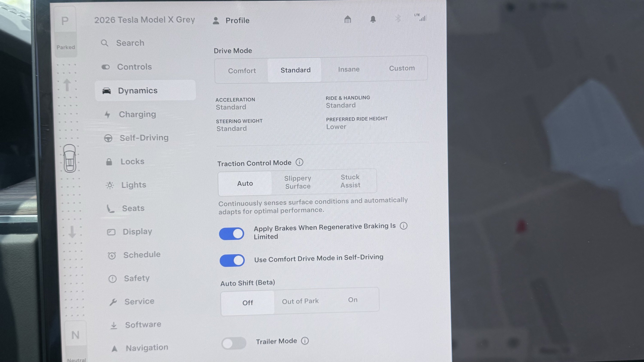
Task: Open the Profile person icon
Action: tap(216, 21)
